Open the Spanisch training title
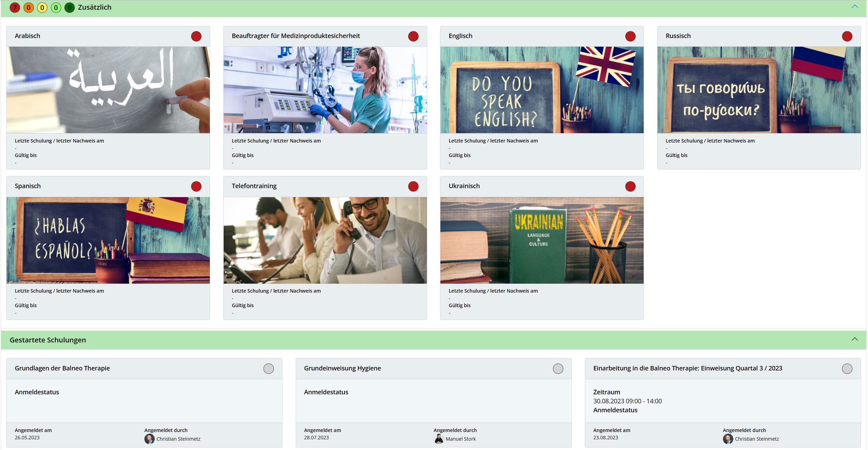The image size is (868, 450). click(28, 186)
